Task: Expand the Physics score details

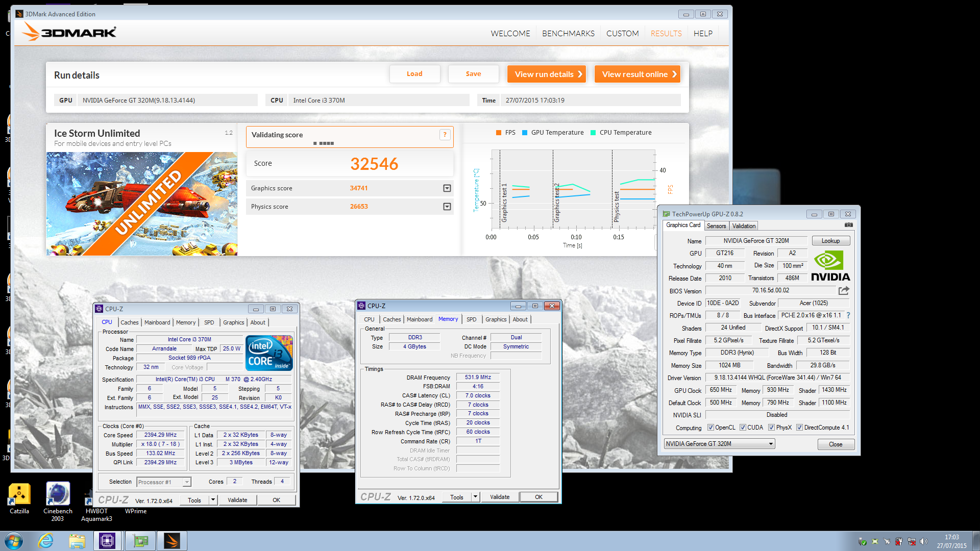Action: (447, 207)
